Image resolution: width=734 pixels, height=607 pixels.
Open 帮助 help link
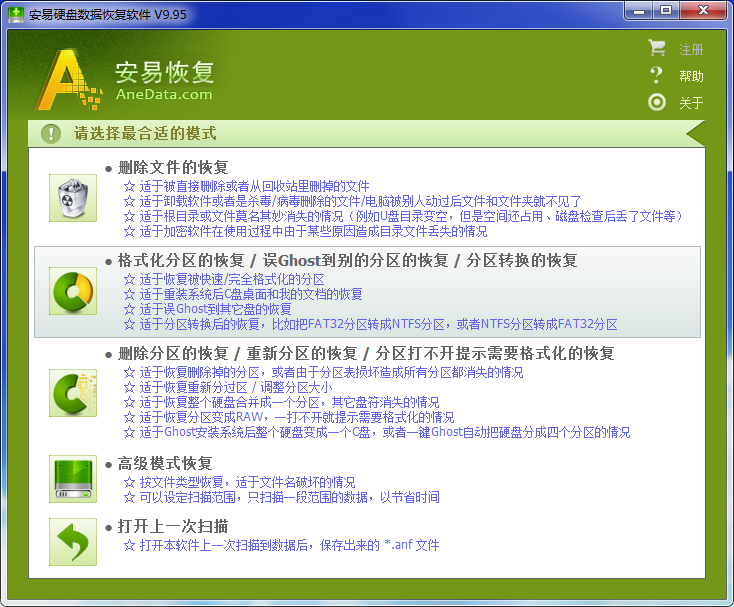[x=691, y=76]
